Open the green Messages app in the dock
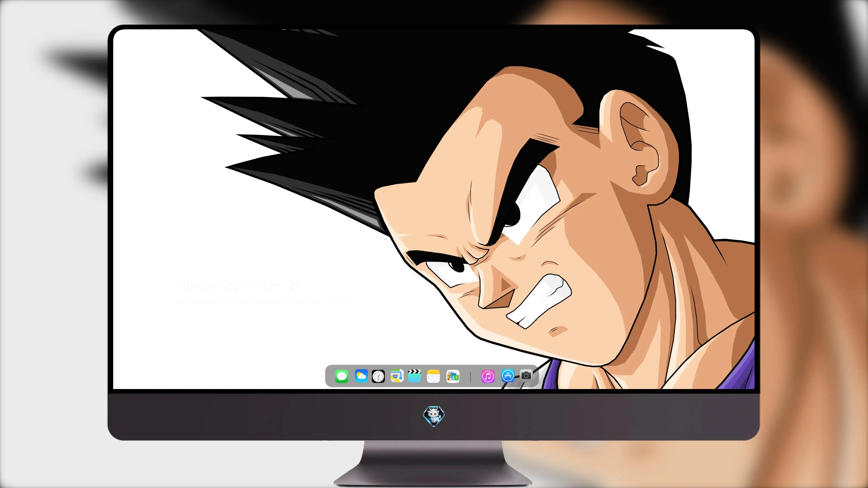This screenshot has width=868, height=488. (342, 376)
